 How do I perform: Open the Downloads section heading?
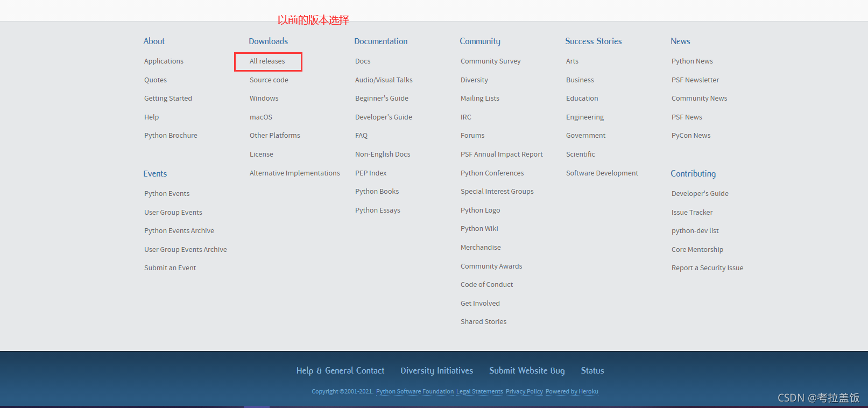268,41
